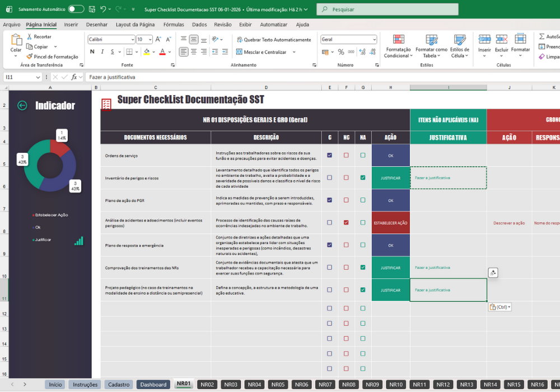Expand the Geral number format dropdown
Viewport: 560px width, 392px height.
point(374,40)
